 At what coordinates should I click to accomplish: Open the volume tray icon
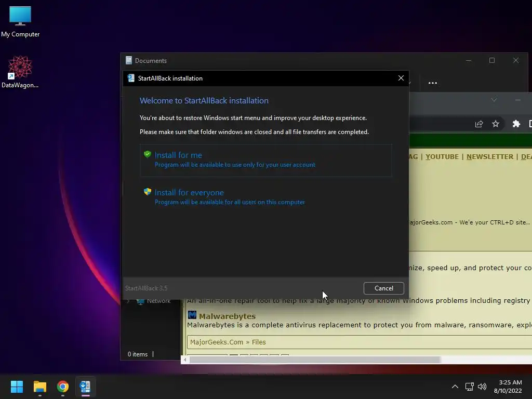[482, 387]
